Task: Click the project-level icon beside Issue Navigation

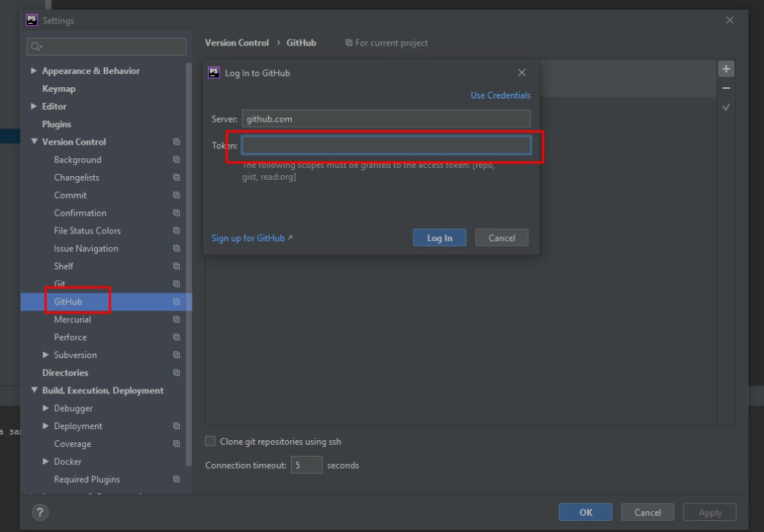Action: (x=176, y=248)
